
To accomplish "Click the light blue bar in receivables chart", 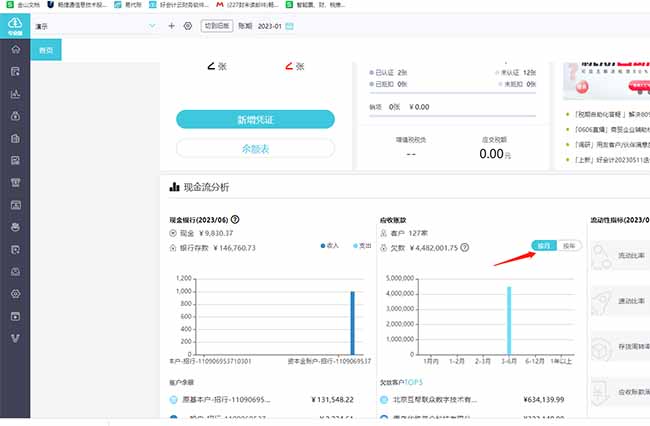I will [x=509, y=320].
